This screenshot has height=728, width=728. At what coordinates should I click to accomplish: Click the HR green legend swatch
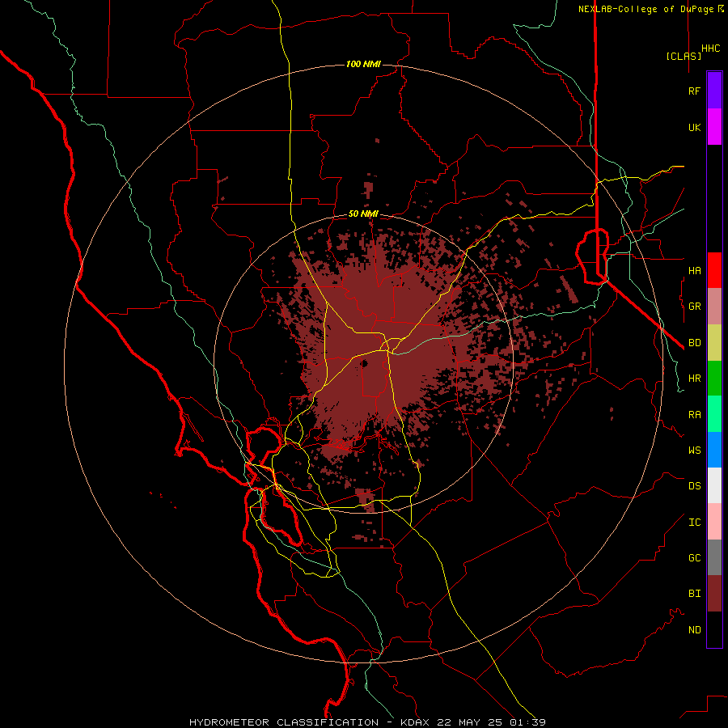tap(714, 379)
